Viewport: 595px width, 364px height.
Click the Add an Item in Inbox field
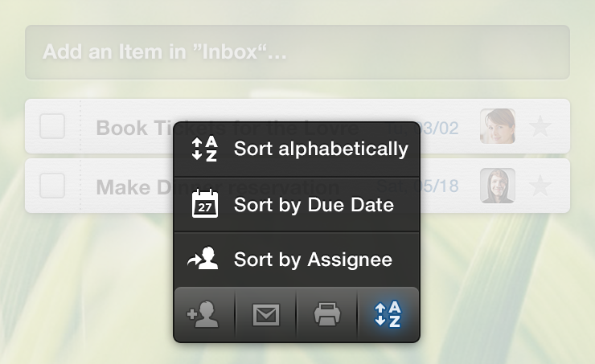pyautogui.click(x=297, y=52)
